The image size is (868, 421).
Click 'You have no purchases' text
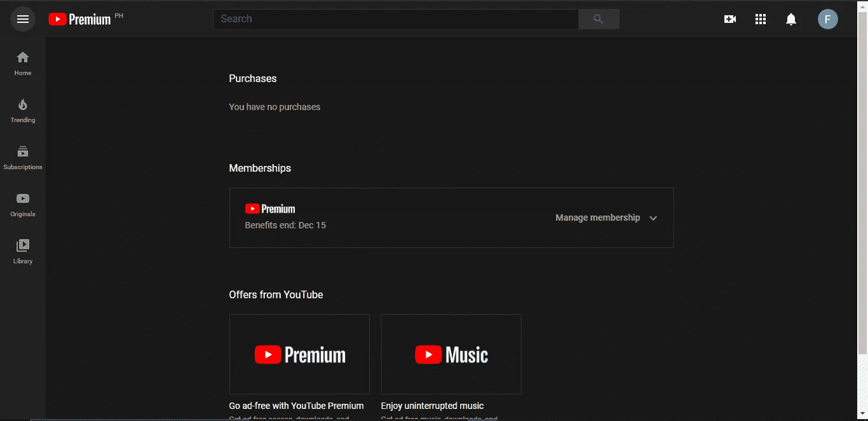[x=275, y=107]
